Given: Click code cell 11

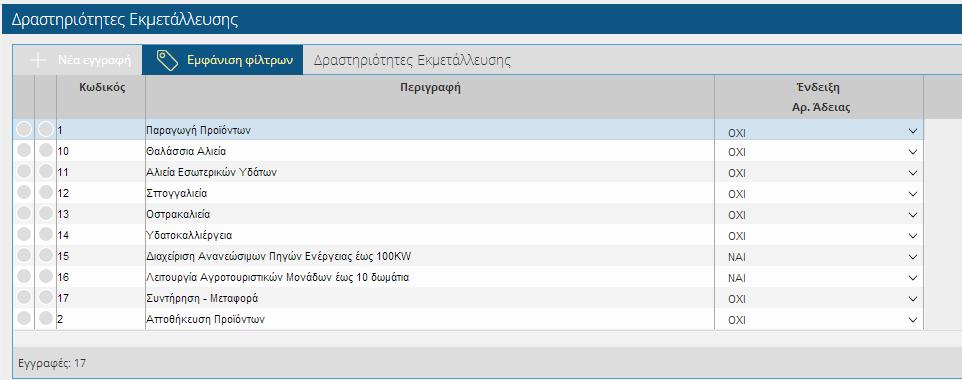Looking at the screenshot, I should tap(101, 172).
